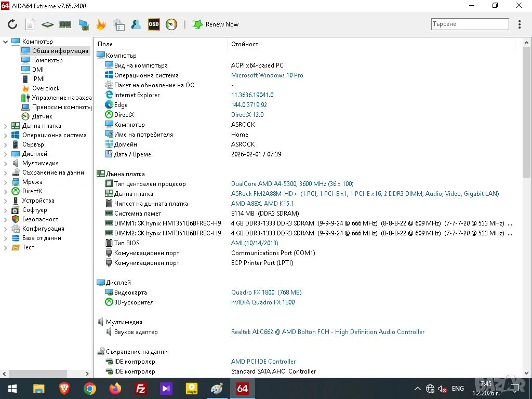The width and height of the screenshot is (532, 399).
Task: Launch the flame stability test icon
Action: pos(101,24)
